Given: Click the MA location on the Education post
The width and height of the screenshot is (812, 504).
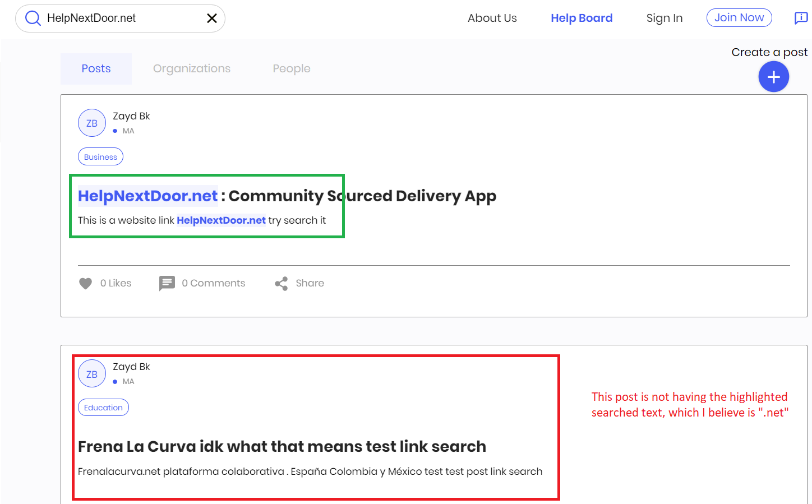Looking at the screenshot, I should (128, 381).
